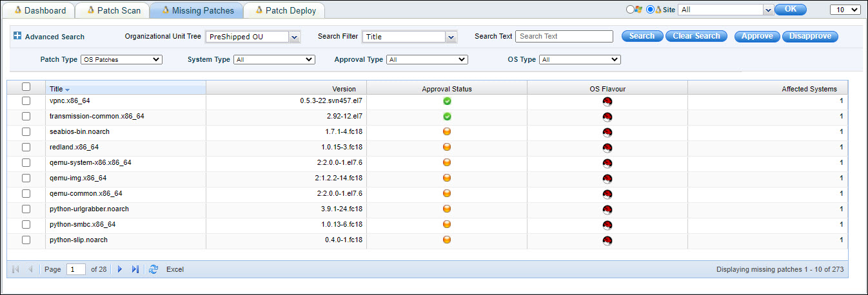Open the Search Filter dropdown

451,37
